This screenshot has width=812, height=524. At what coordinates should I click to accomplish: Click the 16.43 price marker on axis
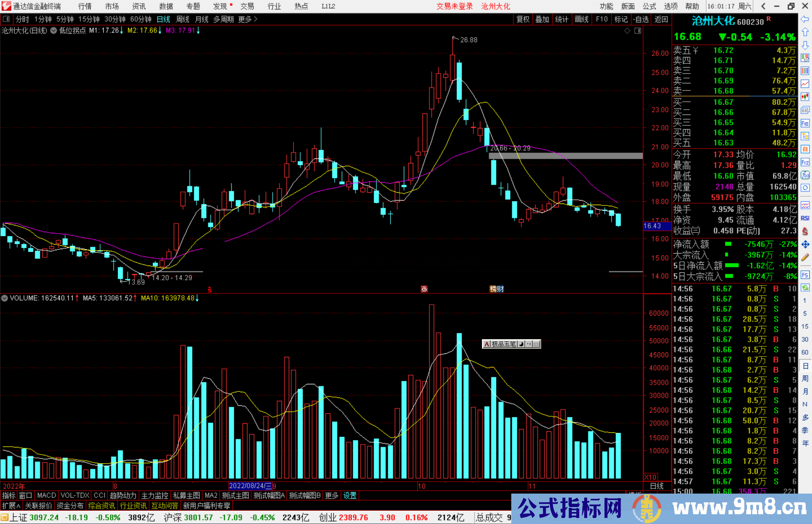coord(657,226)
